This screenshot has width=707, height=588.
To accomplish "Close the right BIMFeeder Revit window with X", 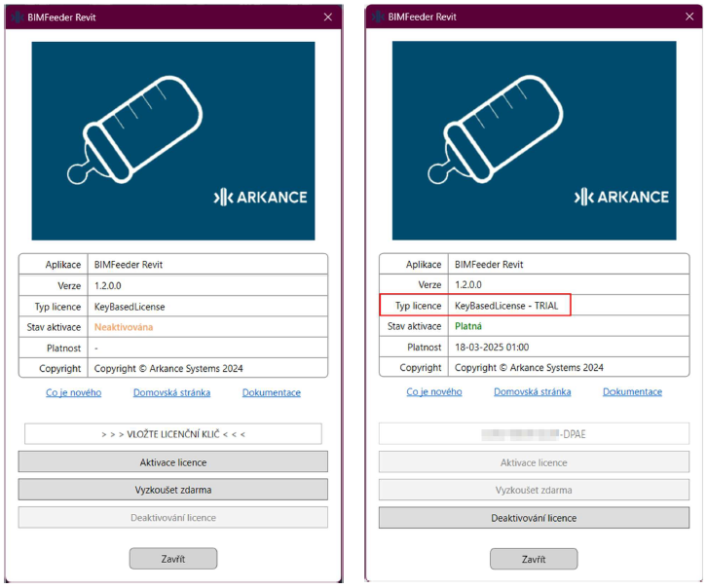I will pos(688,17).
